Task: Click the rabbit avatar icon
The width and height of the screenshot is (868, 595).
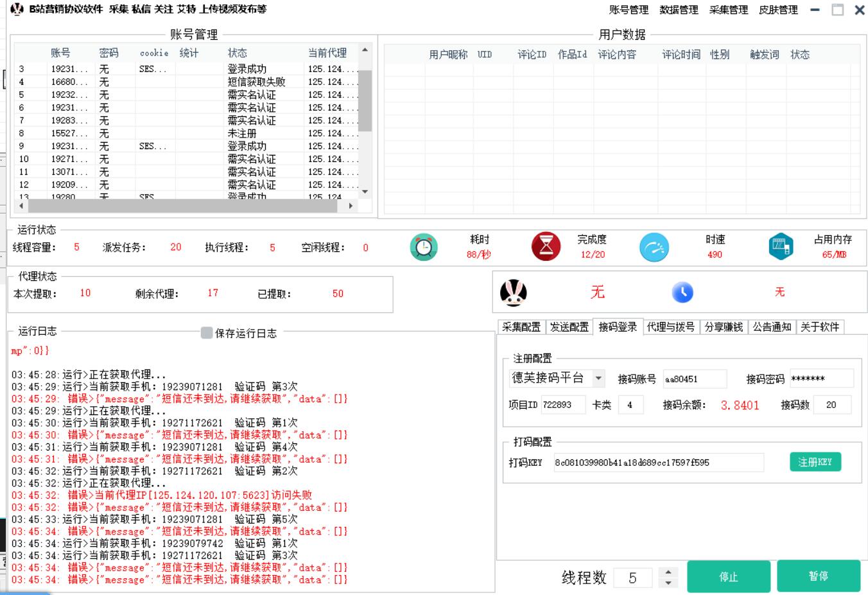Action: pos(513,293)
